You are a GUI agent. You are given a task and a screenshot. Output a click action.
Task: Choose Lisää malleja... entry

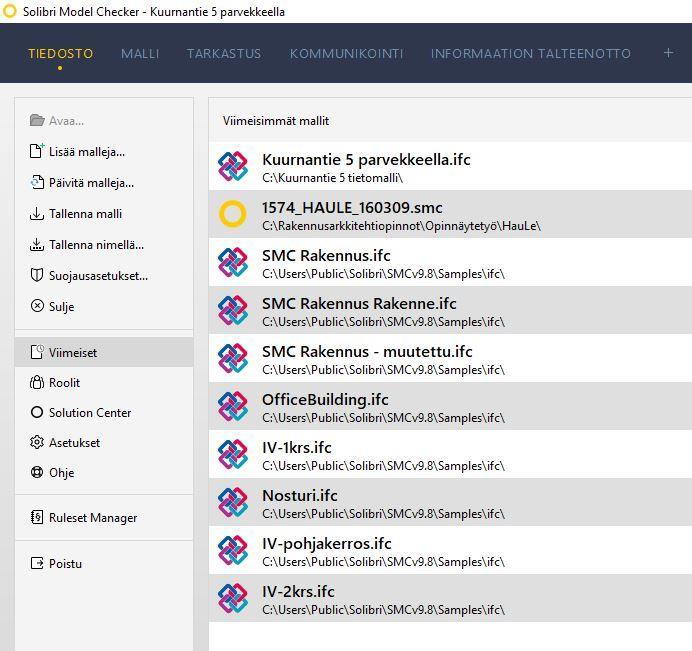[x=104, y=152]
